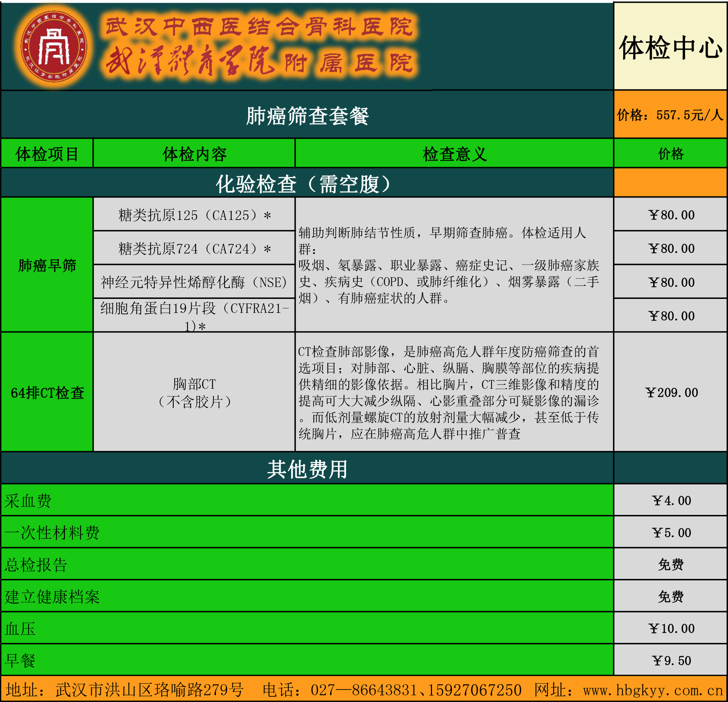Select the 神经元特异性烯醇化酶（NSE）row

(x=194, y=282)
